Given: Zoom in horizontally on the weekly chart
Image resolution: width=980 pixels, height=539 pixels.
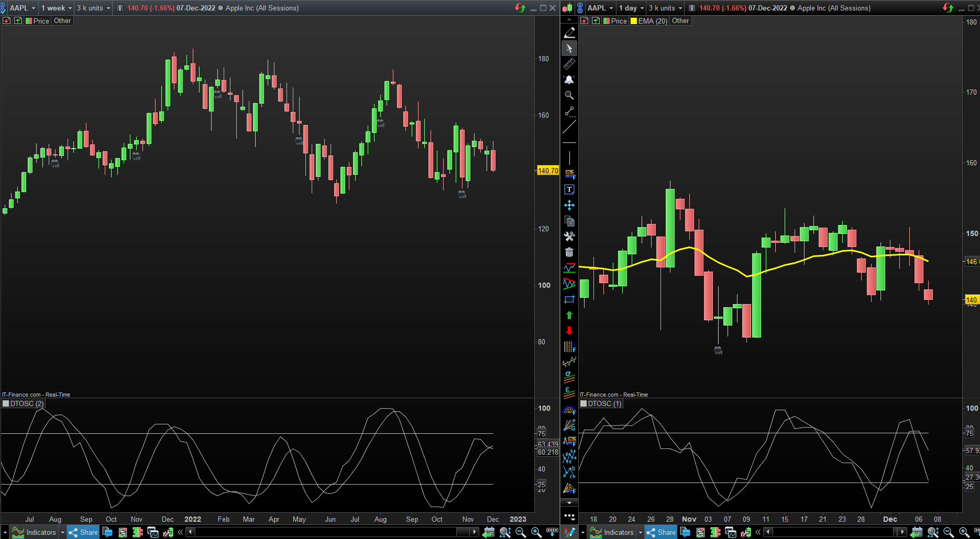Looking at the screenshot, I should pos(536,532).
